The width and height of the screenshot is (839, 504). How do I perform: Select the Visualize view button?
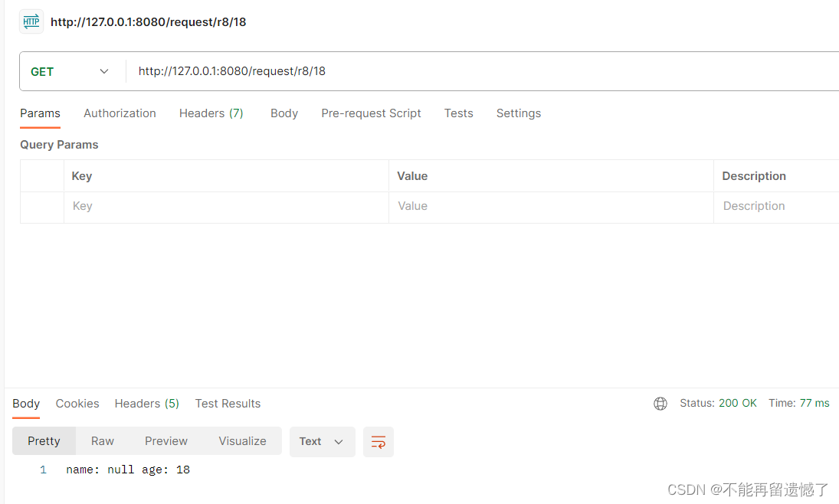[242, 441]
